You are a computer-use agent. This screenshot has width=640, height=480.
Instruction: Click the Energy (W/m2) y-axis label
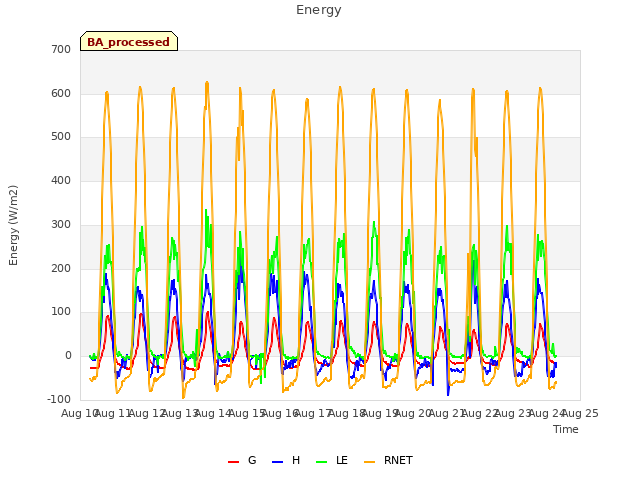13,225
